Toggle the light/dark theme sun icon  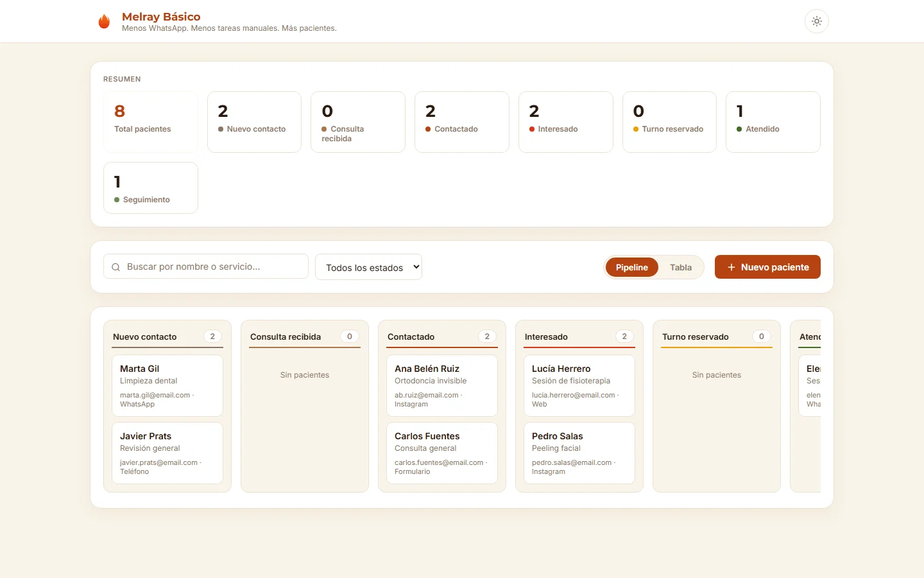tap(817, 21)
